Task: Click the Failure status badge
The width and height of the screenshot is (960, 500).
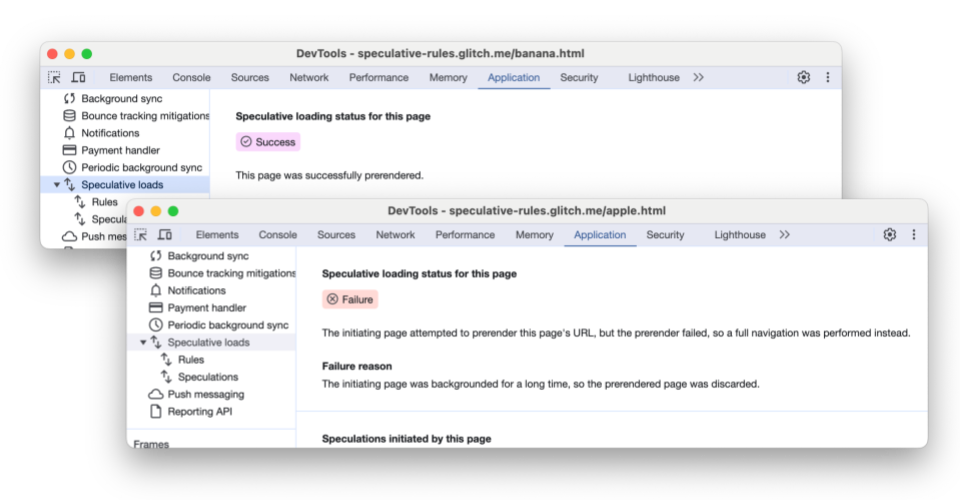Action: (x=350, y=299)
